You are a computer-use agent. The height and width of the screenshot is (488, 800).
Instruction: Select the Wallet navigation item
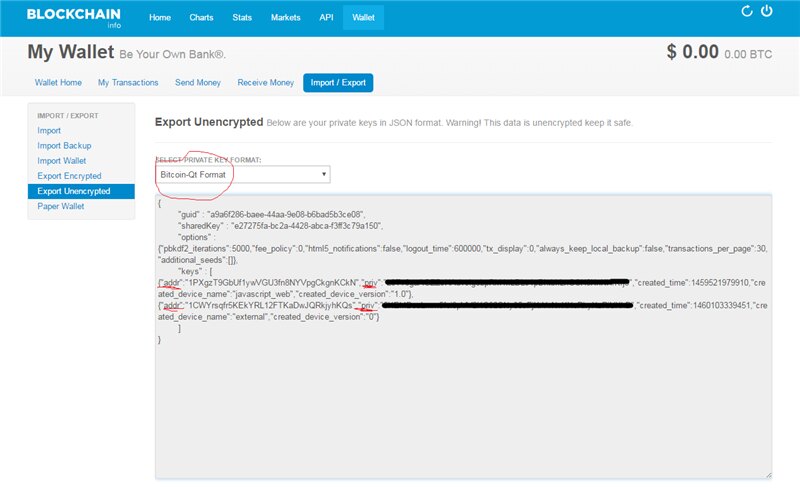tap(363, 17)
